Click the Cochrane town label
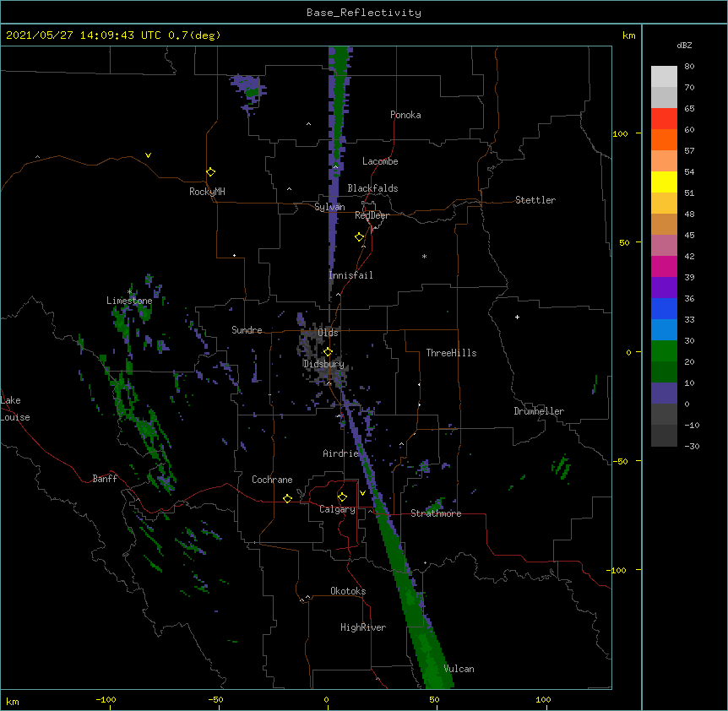The height and width of the screenshot is (711, 728). [272, 480]
